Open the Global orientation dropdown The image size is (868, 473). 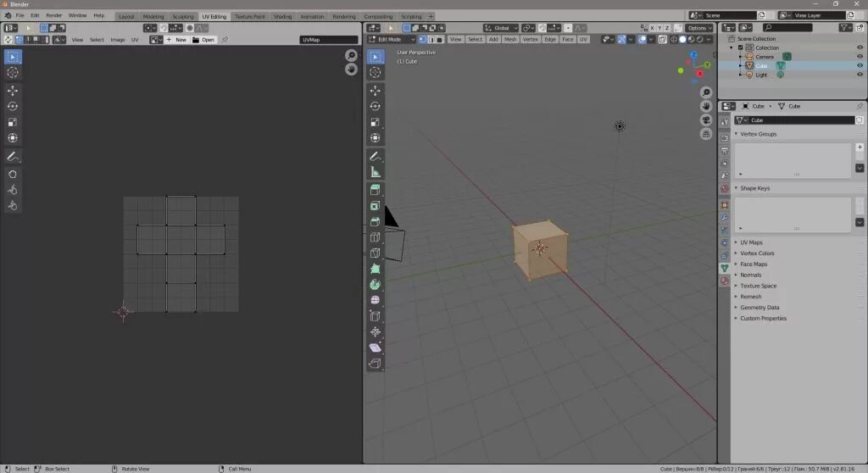(500, 28)
